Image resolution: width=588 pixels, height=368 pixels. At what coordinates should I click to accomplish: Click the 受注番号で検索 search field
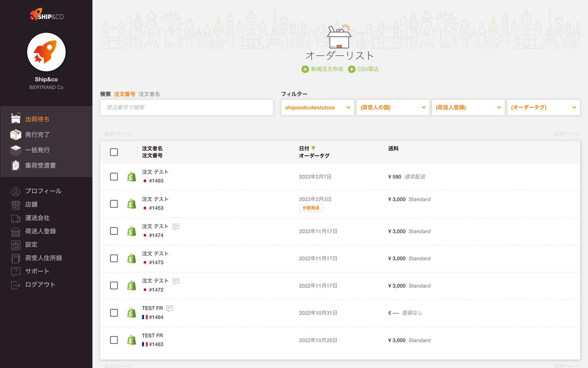pyautogui.click(x=186, y=107)
